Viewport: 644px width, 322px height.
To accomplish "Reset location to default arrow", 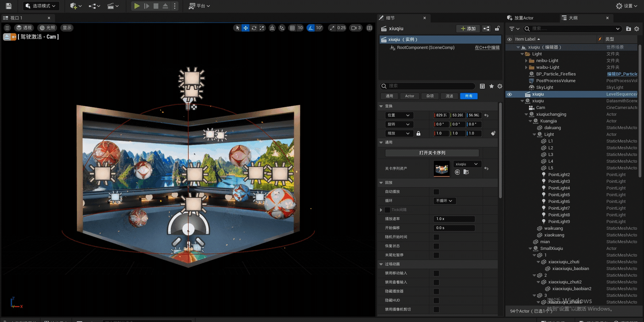I will pos(486,115).
